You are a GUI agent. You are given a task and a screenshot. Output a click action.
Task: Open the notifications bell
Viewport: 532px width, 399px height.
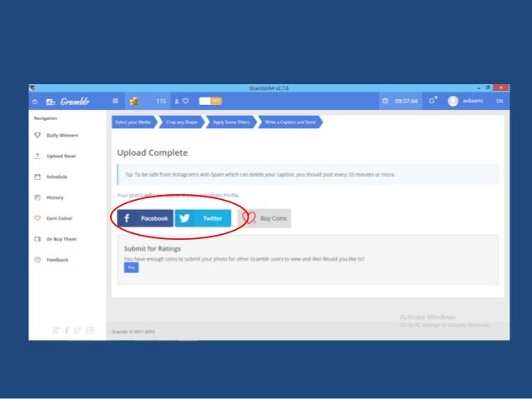pyautogui.click(x=432, y=101)
